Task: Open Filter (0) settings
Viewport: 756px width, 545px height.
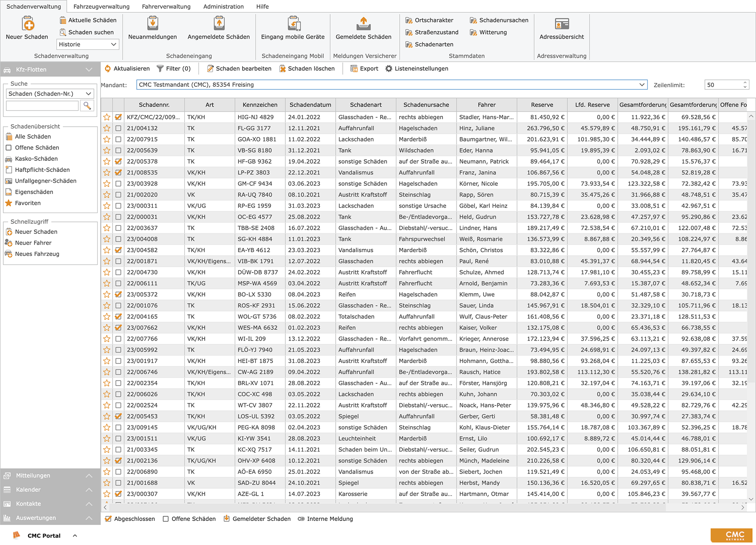Action: pyautogui.click(x=174, y=69)
